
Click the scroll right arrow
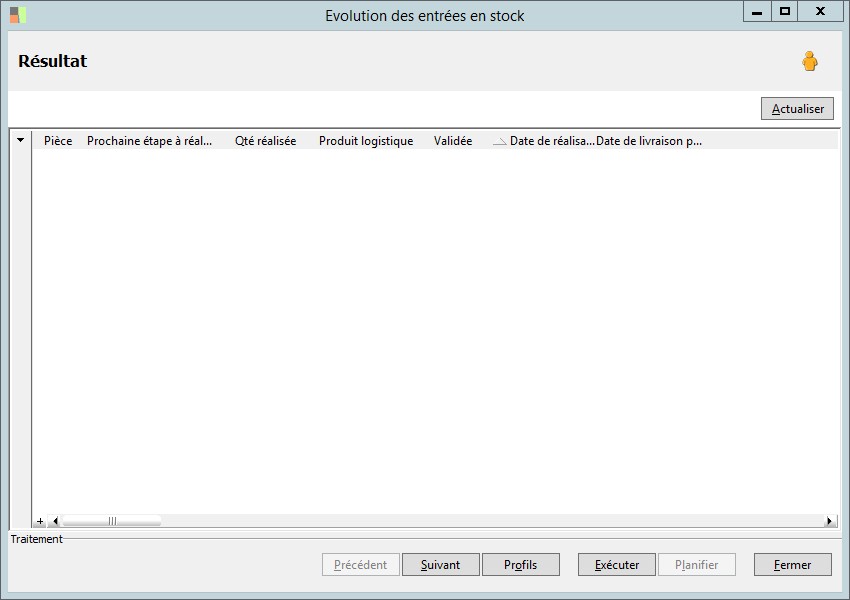click(829, 521)
